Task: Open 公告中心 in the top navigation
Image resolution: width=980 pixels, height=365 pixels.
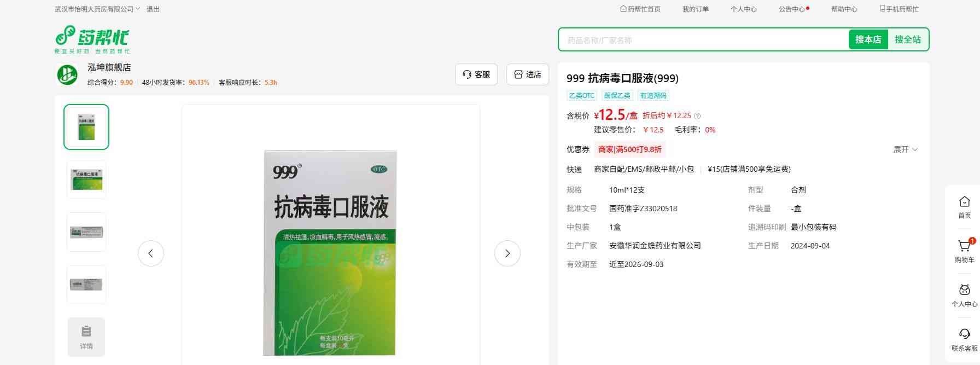Action: coord(792,9)
